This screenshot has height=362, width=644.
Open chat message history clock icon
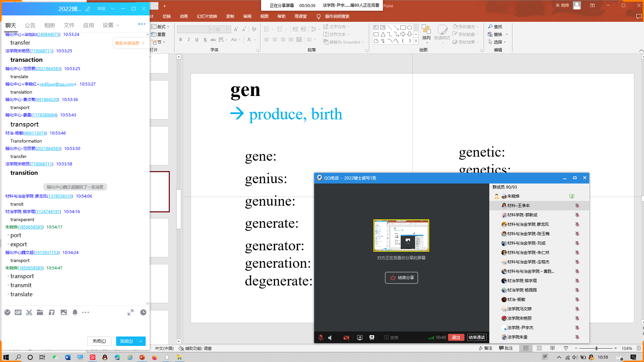pos(143,312)
